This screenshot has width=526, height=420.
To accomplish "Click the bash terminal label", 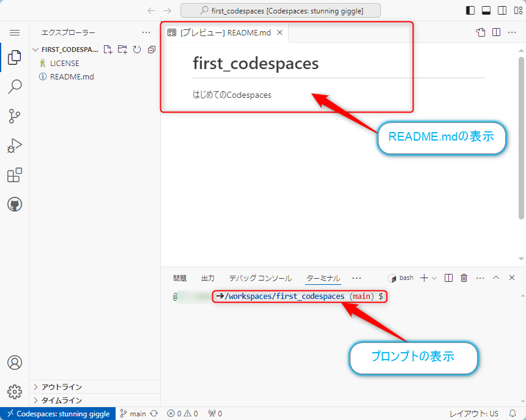I will pos(401,278).
